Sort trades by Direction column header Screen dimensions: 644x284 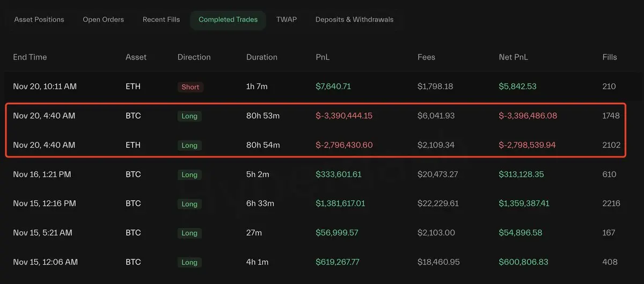point(194,57)
